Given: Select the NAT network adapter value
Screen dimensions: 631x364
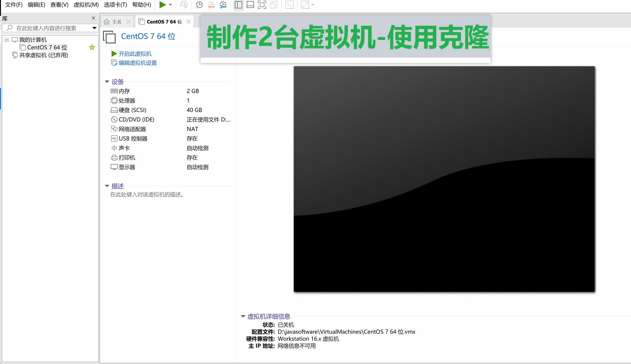Looking at the screenshot, I should 192,129.
